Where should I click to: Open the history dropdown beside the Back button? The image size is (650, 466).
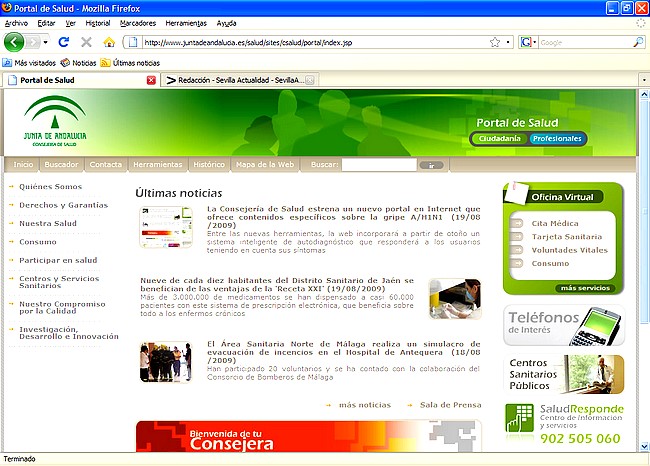point(43,42)
